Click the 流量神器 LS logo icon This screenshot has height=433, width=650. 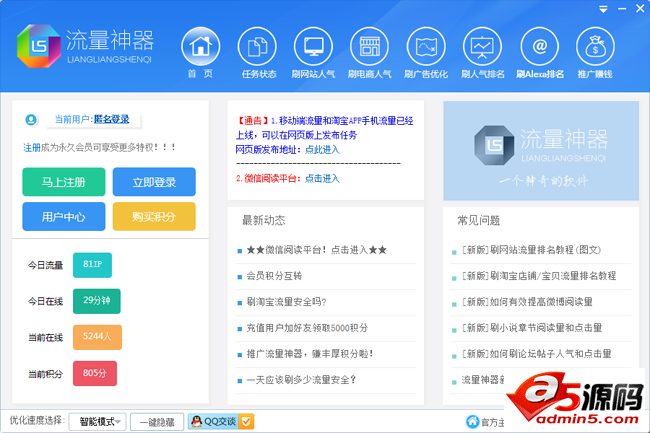click(39, 46)
